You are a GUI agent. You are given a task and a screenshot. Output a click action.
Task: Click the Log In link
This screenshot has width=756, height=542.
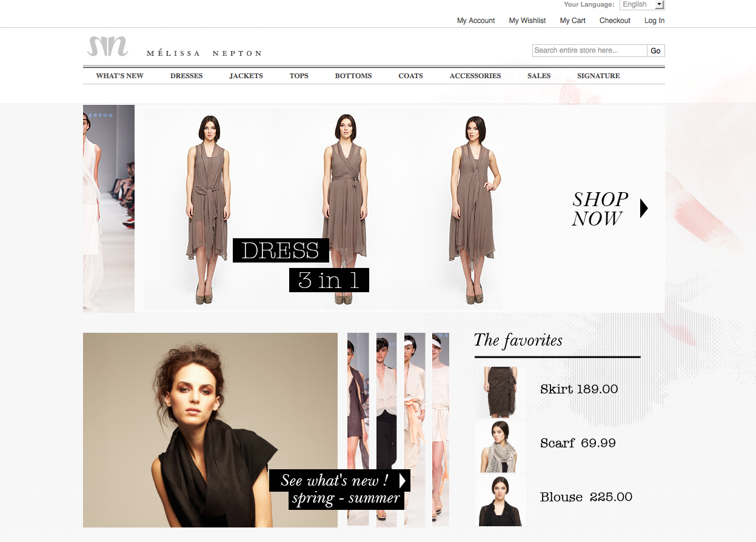654,21
